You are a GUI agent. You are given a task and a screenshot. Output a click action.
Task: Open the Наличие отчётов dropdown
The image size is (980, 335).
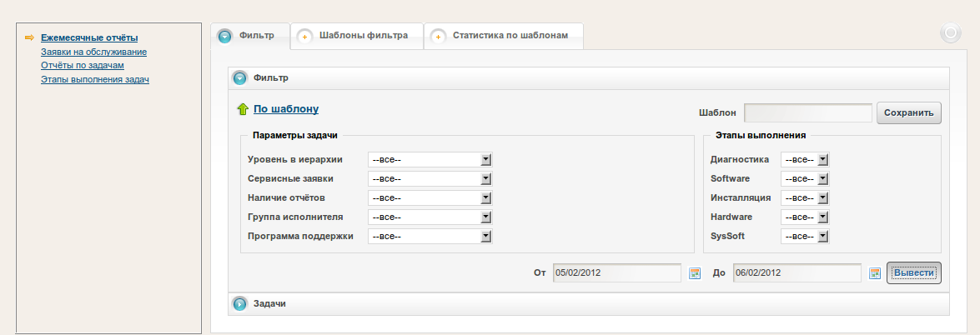tap(430, 197)
